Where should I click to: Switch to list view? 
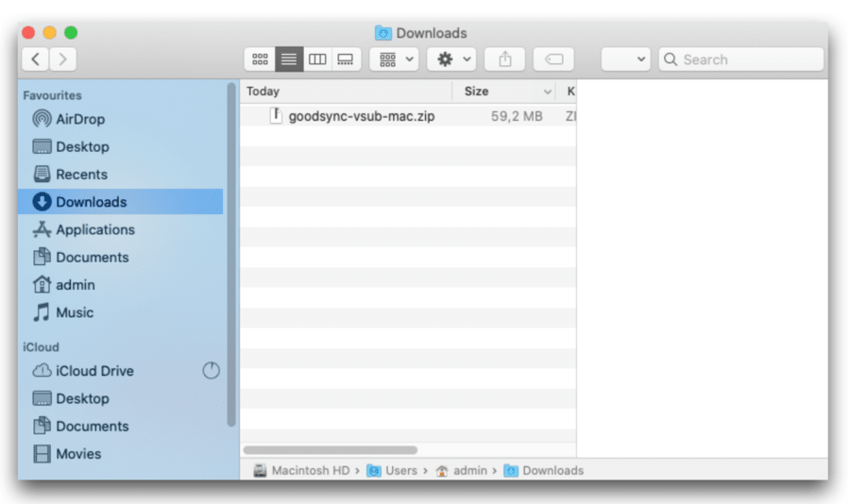tap(289, 59)
